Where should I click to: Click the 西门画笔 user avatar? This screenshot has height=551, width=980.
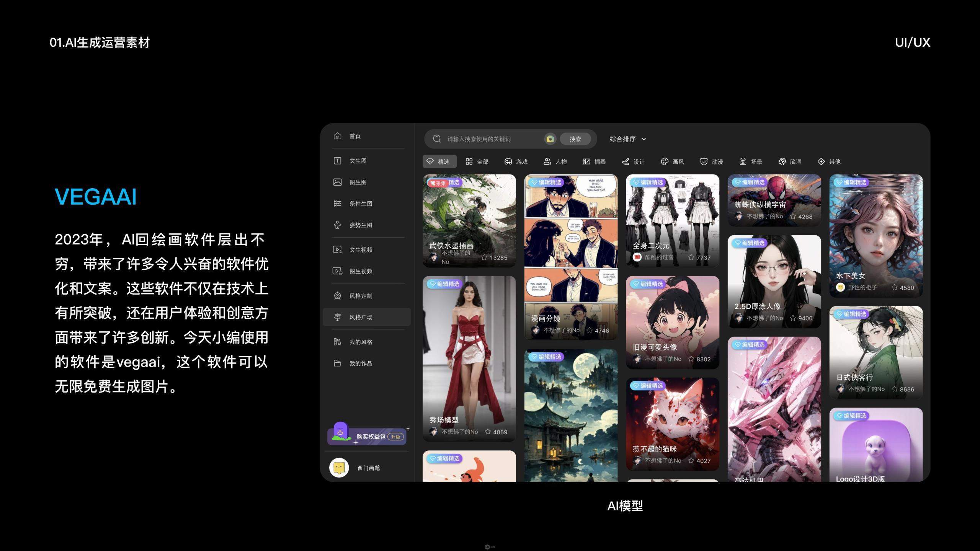[x=339, y=468]
